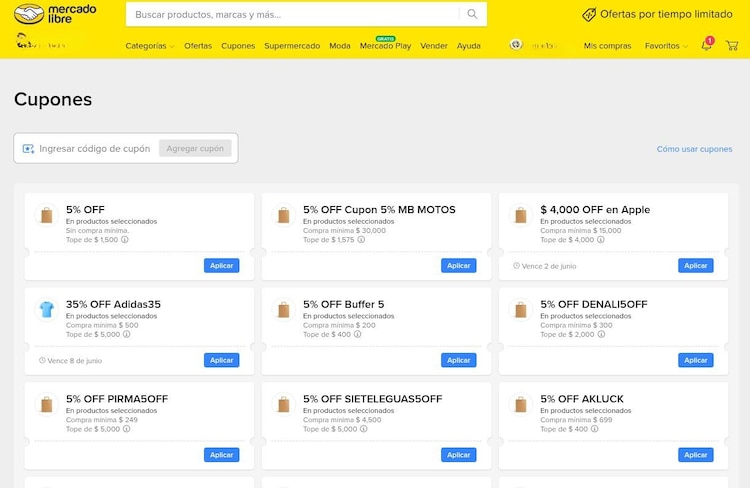Click the user avatar icon in header

pyautogui.click(x=516, y=45)
